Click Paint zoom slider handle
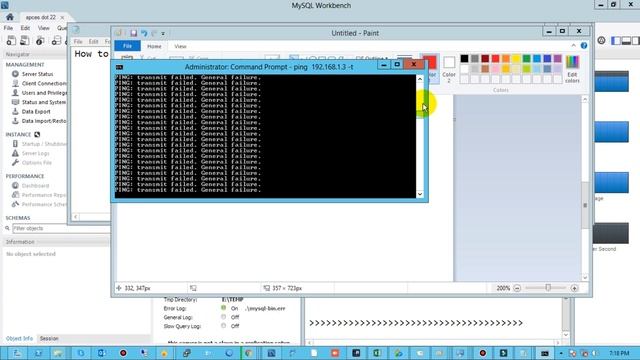The width and height of the screenshot is (640, 360). pyautogui.click(x=548, y=288)
